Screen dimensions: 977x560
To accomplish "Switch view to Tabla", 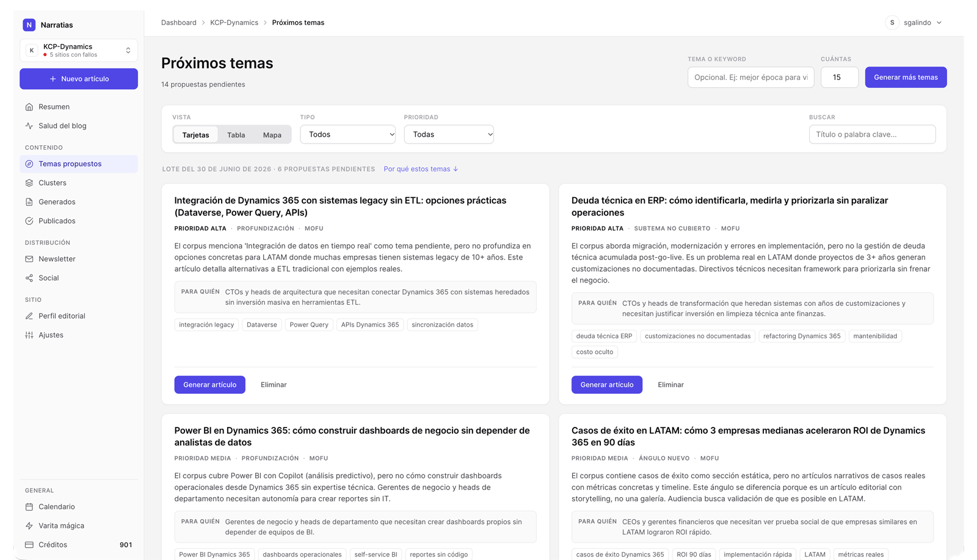I will (236, 135).
